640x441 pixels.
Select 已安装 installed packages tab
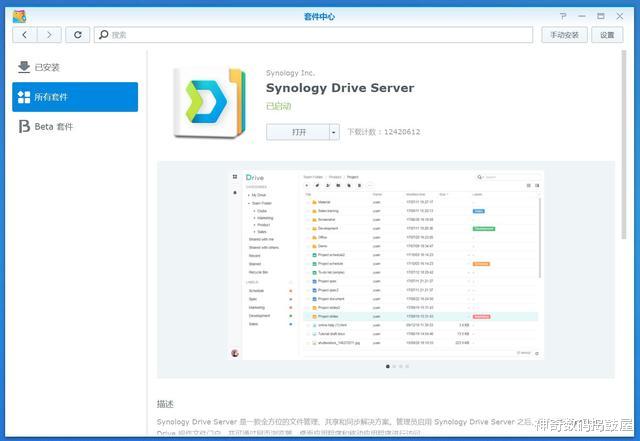[x=75, y=67]
